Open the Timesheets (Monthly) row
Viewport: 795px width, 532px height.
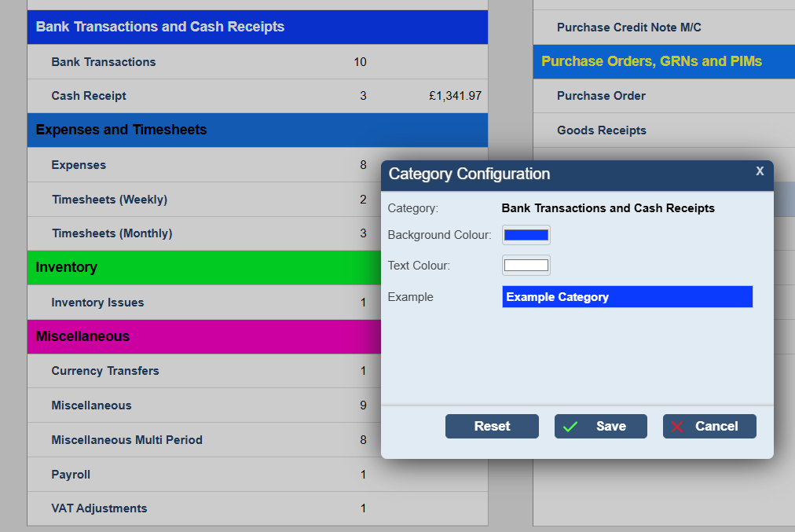pos(112,233)
